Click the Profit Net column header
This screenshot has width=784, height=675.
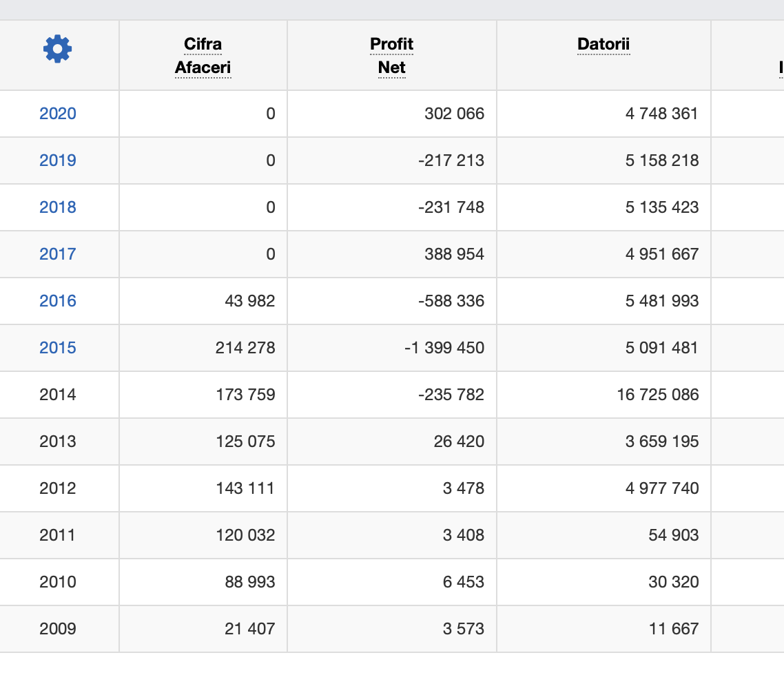[x=391, y=56]
